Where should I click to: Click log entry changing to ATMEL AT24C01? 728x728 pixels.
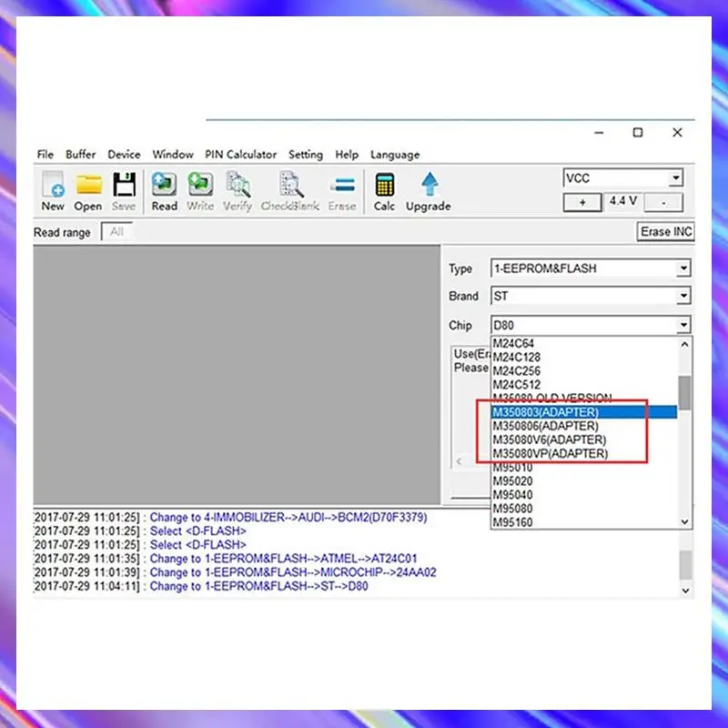(226, 559)
